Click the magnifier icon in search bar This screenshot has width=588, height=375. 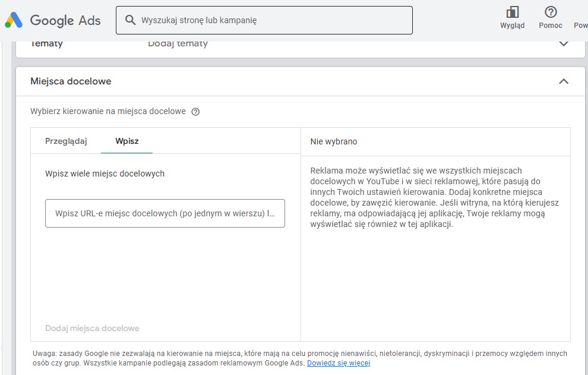pos(130,20)
